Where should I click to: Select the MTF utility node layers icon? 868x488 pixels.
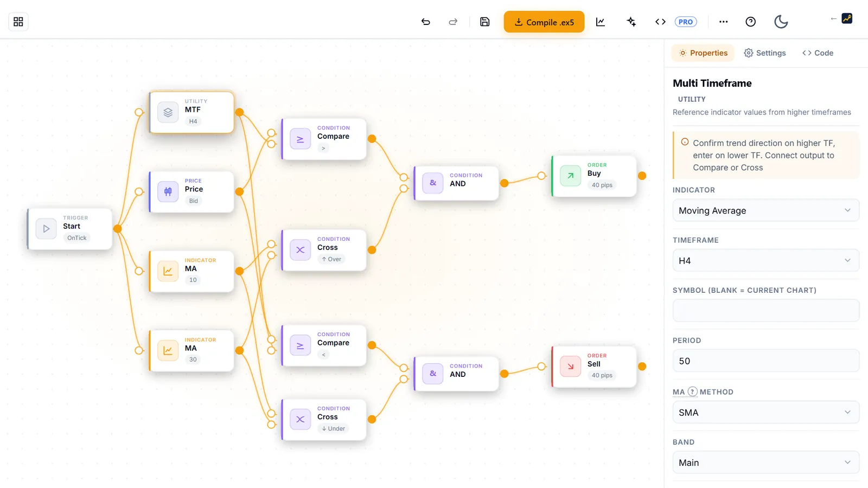[x=168, y=112]
